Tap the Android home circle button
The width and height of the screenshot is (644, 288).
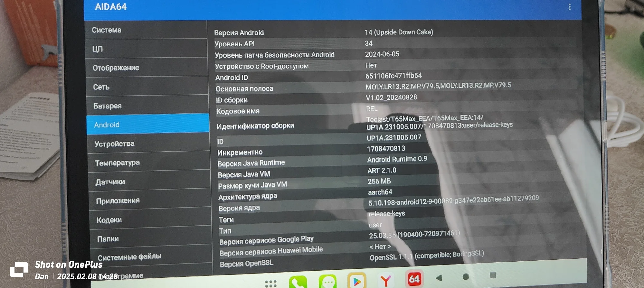[x=466, y=277]
